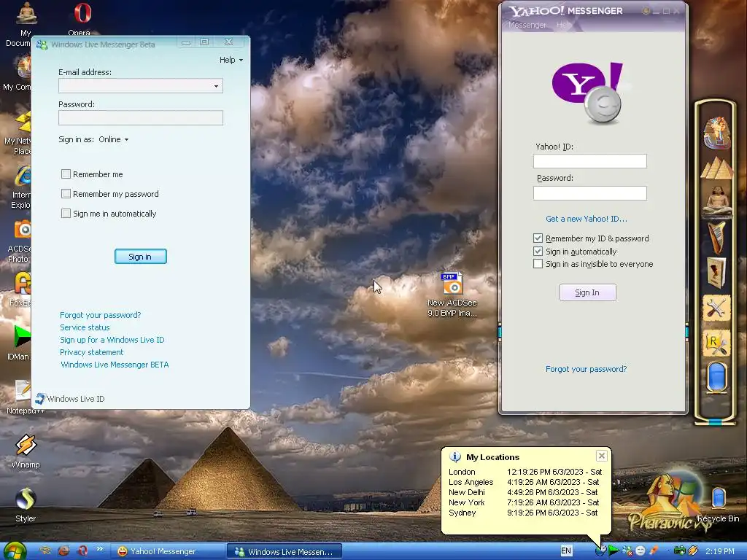
Task: Switch to Windows Live Messenger taskbar button
Action: pyautogui.click(x=284, y=551)
